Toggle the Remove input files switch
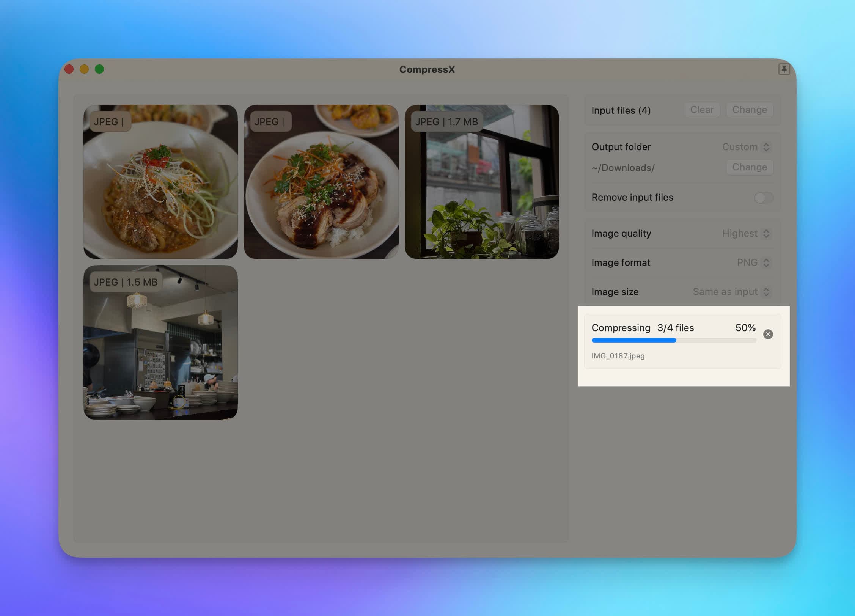This screenshot has height=616, width=855. (763, 198)
